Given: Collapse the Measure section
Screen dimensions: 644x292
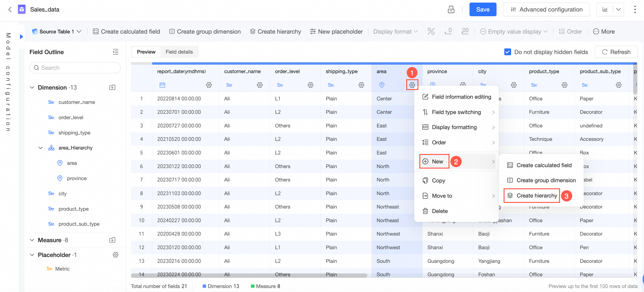Looking at the screenshot, I should (x=32, y=240).
